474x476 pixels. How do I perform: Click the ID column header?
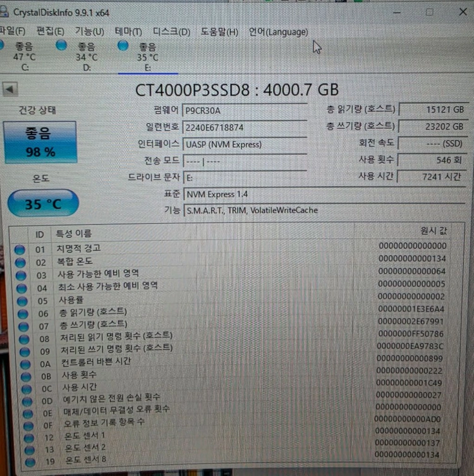40,235
